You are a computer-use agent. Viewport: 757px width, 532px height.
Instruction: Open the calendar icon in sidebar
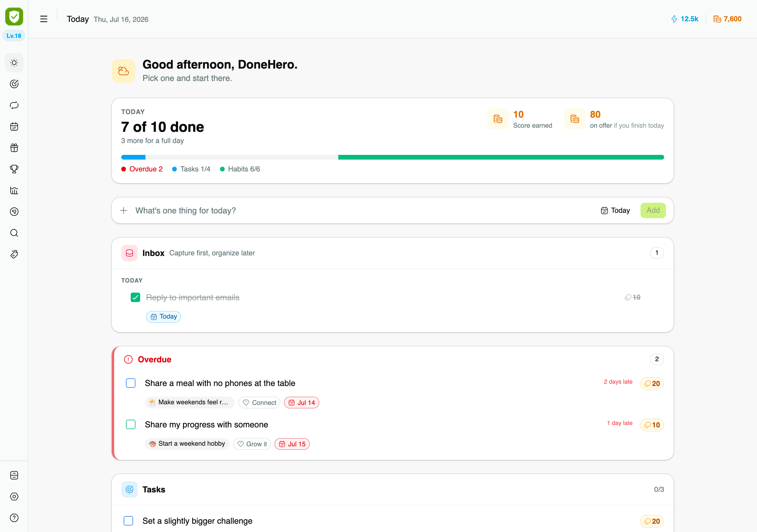pos(14,126)
